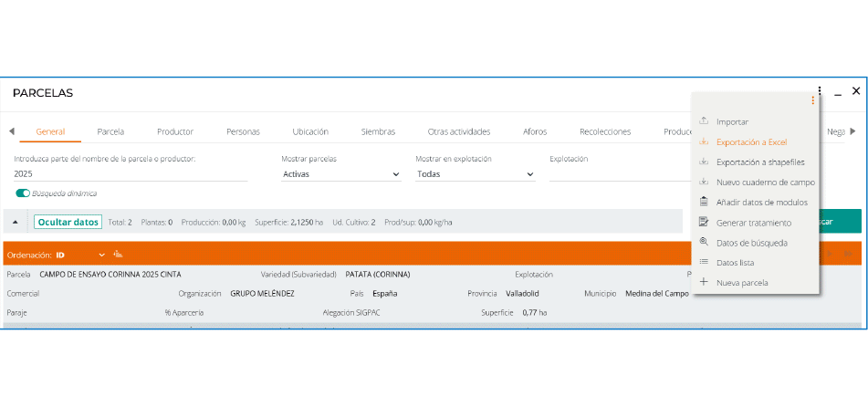Go to the Siembras tab
The image size is (868, 407).
378,131
